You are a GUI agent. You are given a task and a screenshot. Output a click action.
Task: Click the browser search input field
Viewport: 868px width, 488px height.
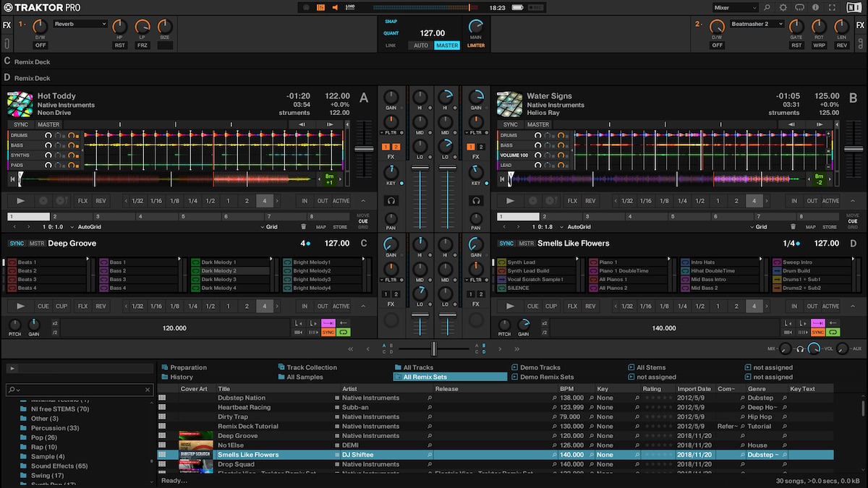80,390
